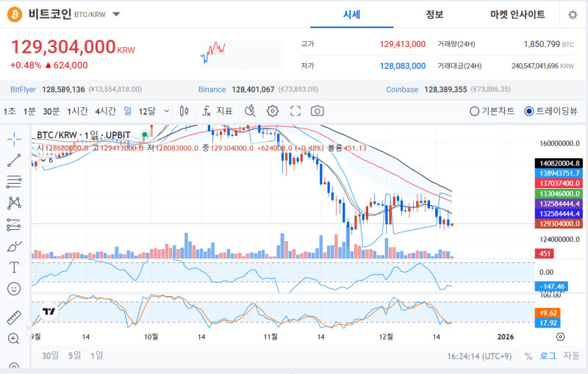Toggle the 로그 logarithmic scale
This screenshot has height=374, width=588.
(548, 356)
